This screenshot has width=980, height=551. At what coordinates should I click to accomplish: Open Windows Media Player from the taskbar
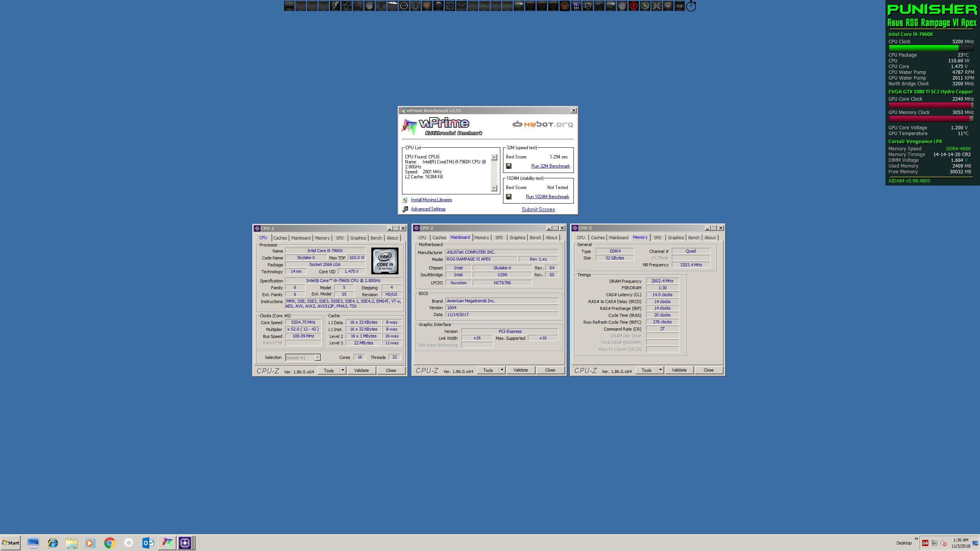90,543
